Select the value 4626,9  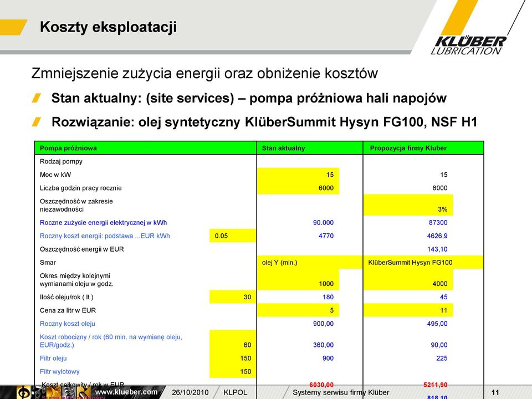pyautogui.click(x=437, y=236)
